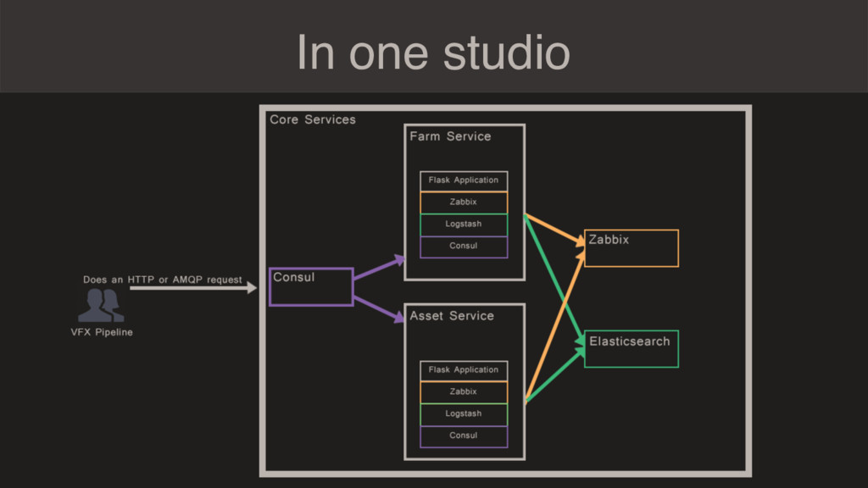This screenshot has width=868, height=488.
Task: Click the green Elasticsearch box
Action: coord(632,349)
